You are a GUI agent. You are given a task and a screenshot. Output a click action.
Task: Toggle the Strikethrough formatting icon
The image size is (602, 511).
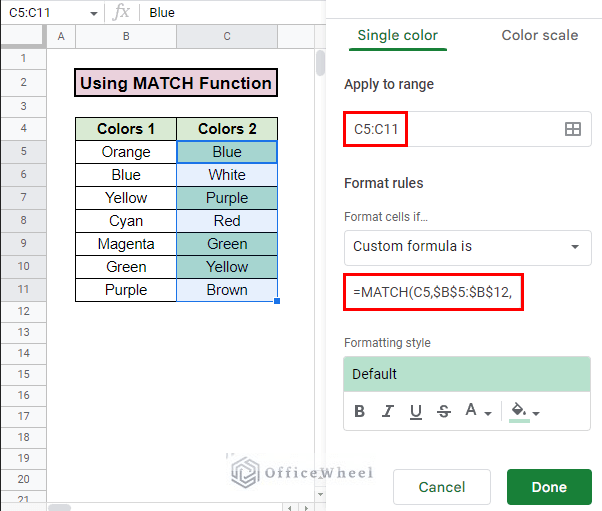click(x=444, y=411)
